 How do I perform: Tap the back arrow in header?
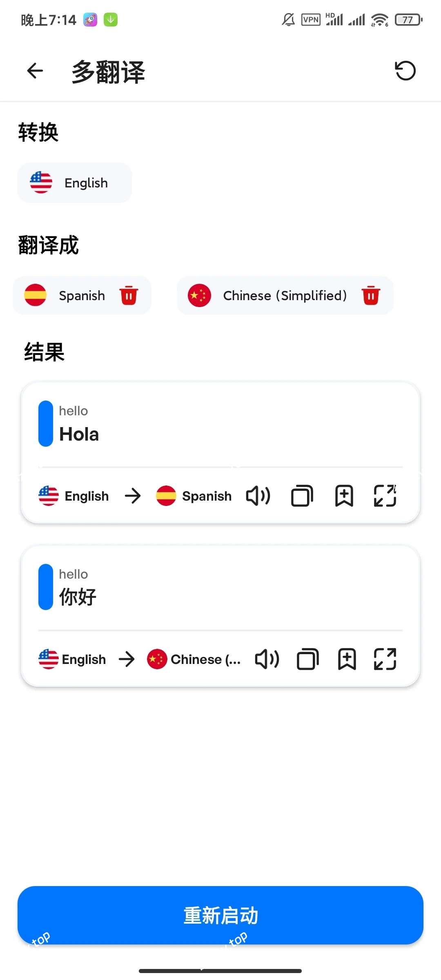coord(35,71)
